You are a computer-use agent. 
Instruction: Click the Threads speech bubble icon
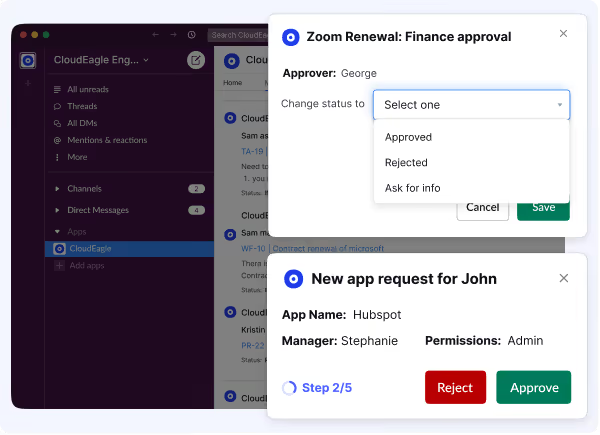click(57, 106)
